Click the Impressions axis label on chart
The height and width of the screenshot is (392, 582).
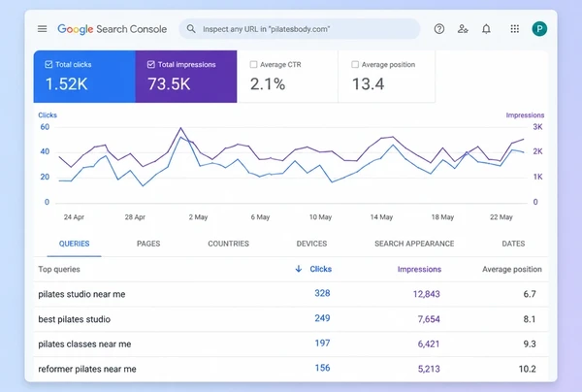(525, 115)
